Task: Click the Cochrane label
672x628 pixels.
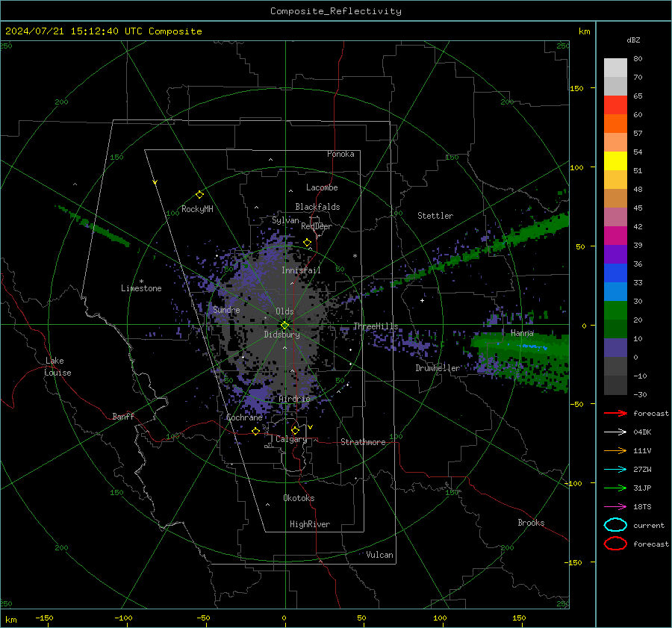Action: tap(244, 417)
